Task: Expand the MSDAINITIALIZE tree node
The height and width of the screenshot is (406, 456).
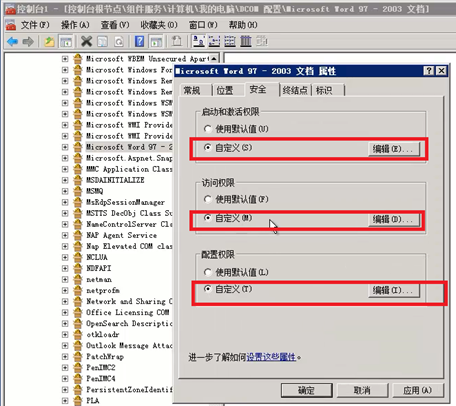Action: (x=65, y=180)
